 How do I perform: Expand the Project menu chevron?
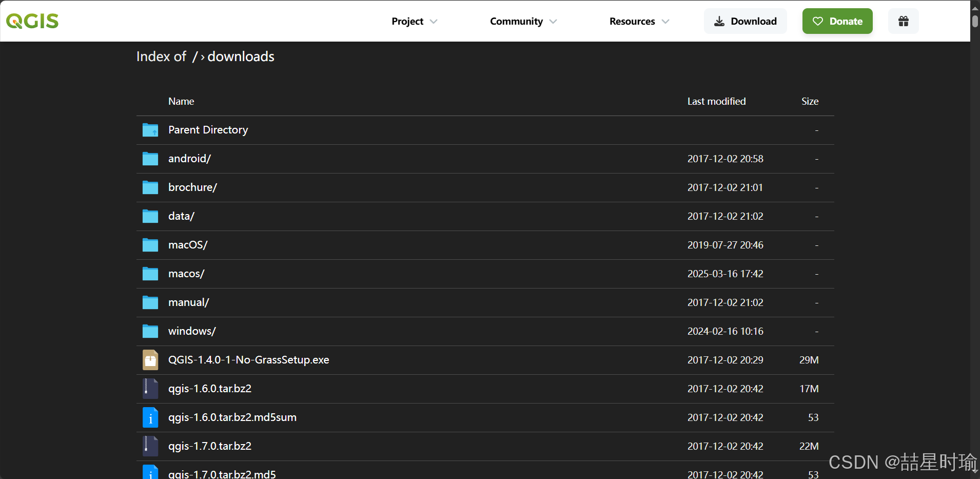[434, 22]
